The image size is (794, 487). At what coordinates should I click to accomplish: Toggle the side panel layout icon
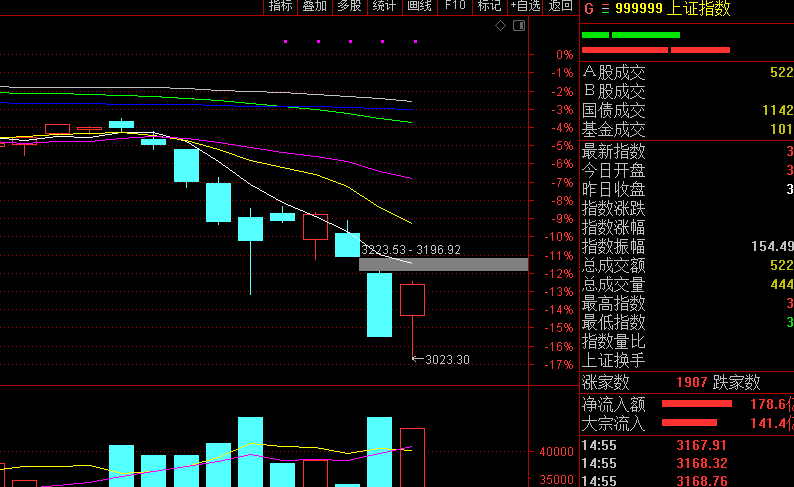[x=518, y=26]
